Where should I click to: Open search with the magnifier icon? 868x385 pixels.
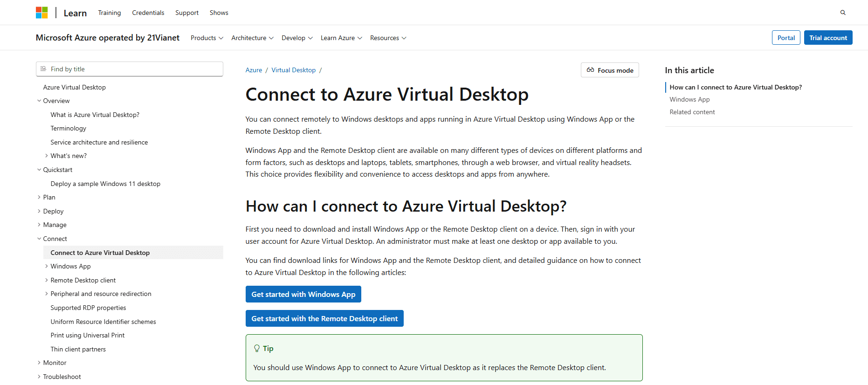843,13
